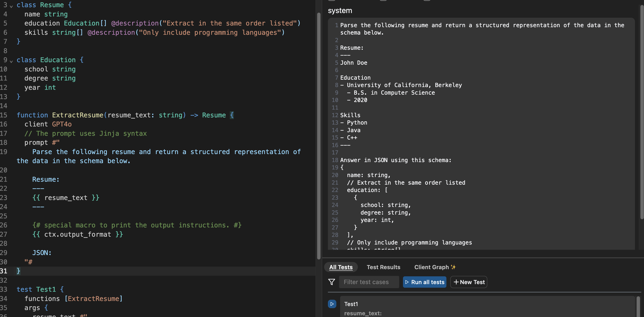Focus the Filter test cases field
The width and height of the screenshot is (644, 317).
[369, 282]
